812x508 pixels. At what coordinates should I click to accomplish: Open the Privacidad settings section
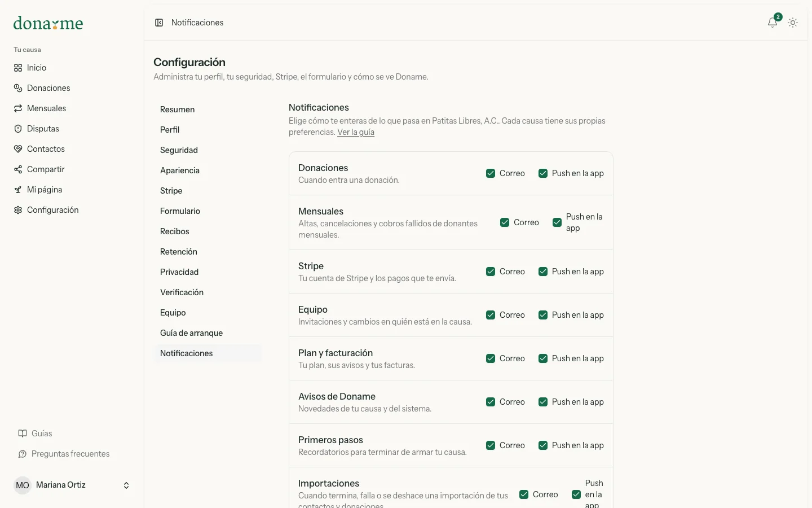point(209,272)
